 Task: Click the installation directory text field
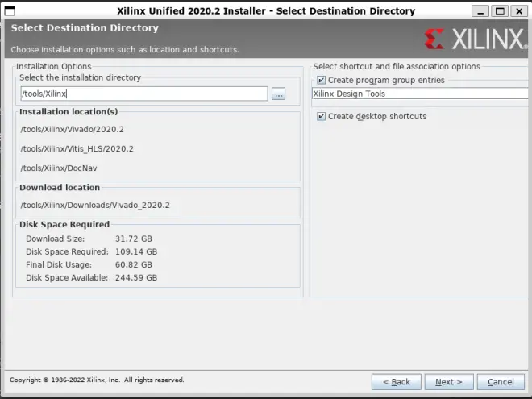[x=143, y=94]
